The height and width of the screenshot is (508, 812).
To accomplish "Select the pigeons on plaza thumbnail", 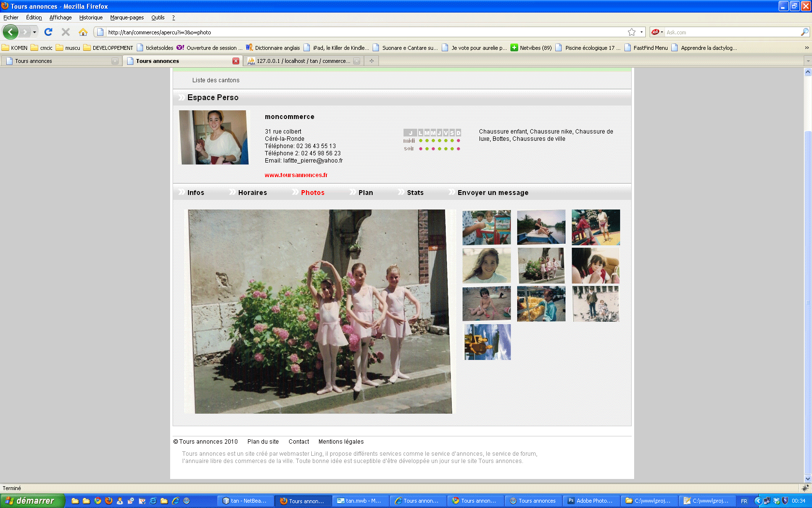I will coord(595,303).
